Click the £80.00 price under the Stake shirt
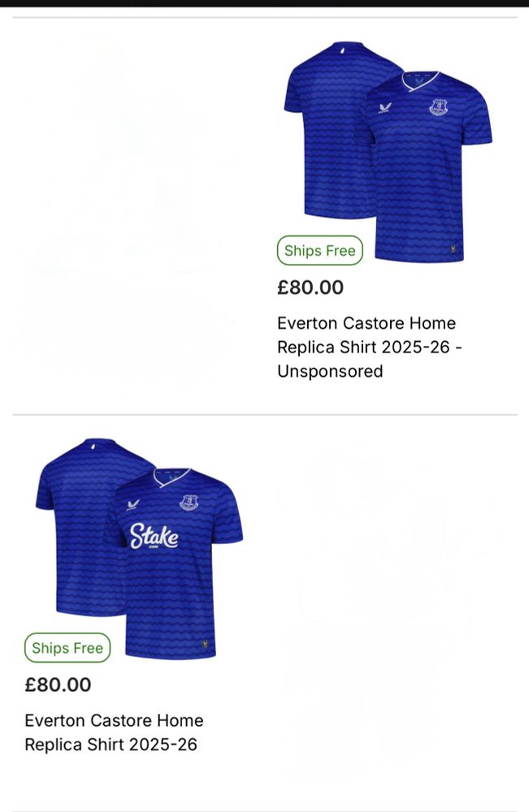Image resolution: width=529 pixels, height=812 pixels. [x=58, y=685]
